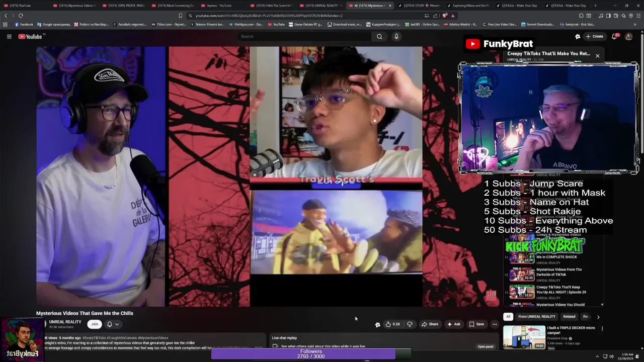Open notification bell dropdown next to Join
This screenshot has width=644, height=362.
[x=113, y=324]
